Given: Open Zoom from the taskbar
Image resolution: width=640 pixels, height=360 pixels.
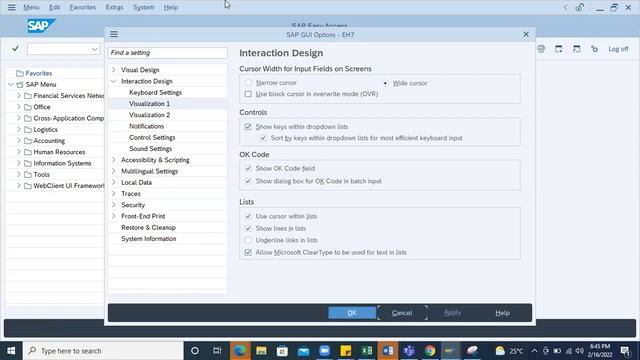Looking at the screenshot, I should tap(324, 351).
